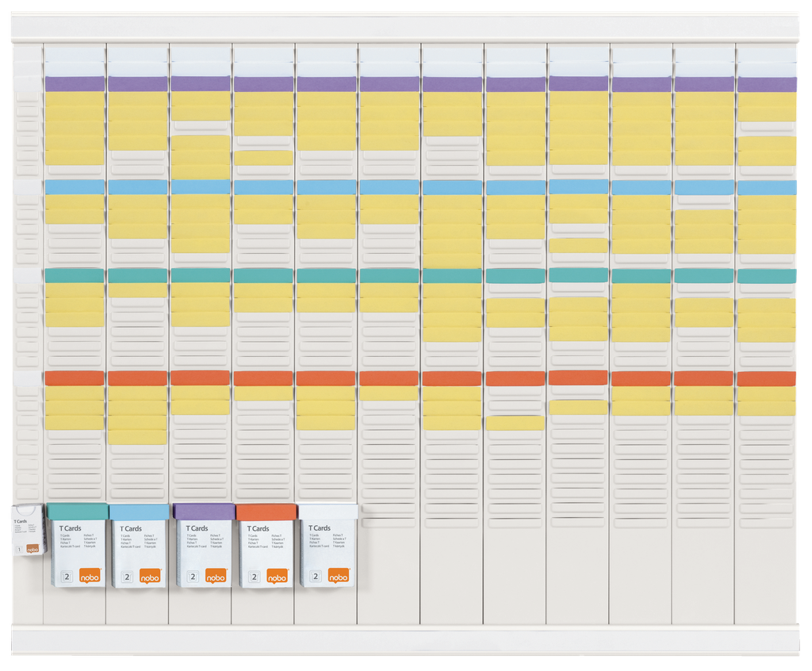This screenshot has height=671, width=812.
Task: Click the size 2 badge on the teal pack
Action: [x=67, y=577]
